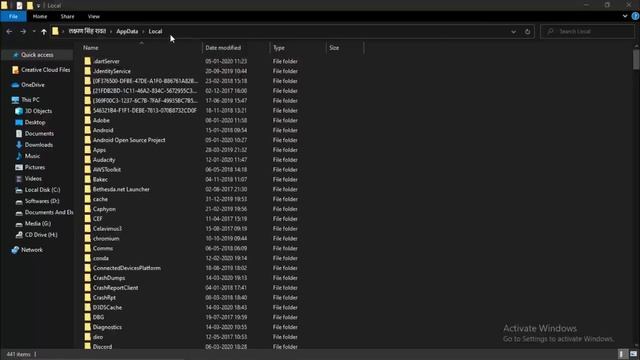Click the Android folder icon
Viewport: 640px width, 360px height.
pyautogui.click(x=88, y=130)
